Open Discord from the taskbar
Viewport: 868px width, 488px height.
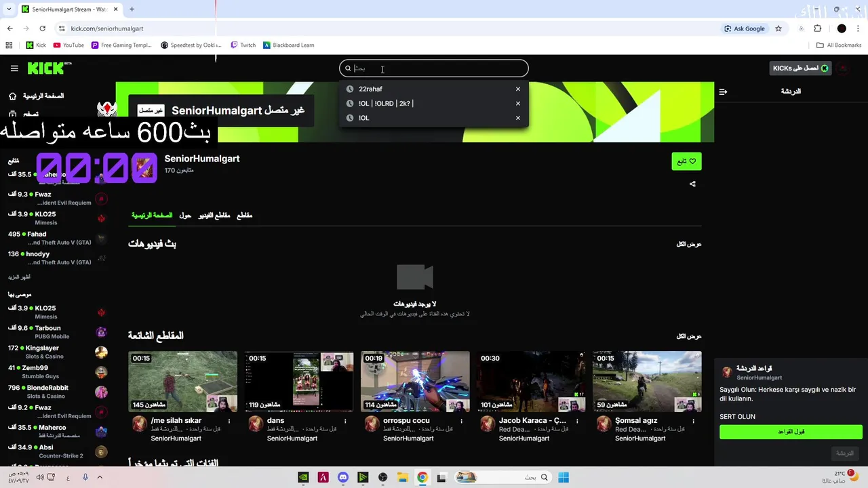point(343,477)
